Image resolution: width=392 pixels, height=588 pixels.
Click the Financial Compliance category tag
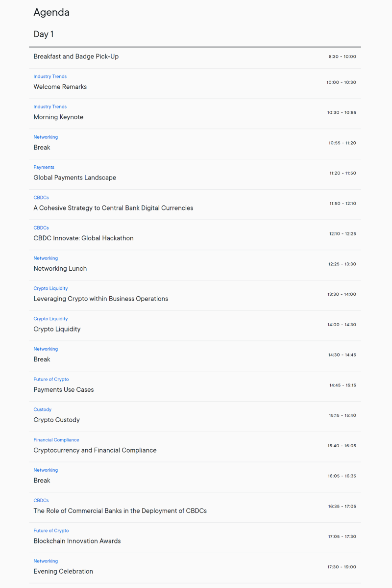[x=56, y=440]
